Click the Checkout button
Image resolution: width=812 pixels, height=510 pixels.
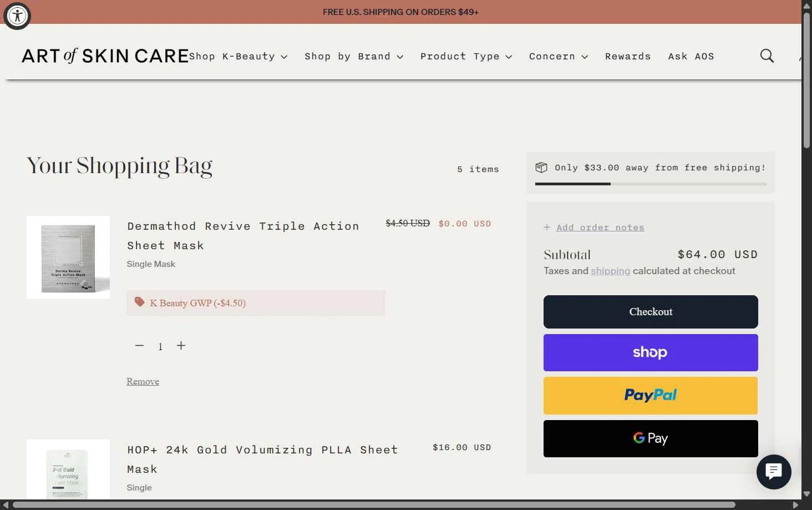click(x=651, y=312)
